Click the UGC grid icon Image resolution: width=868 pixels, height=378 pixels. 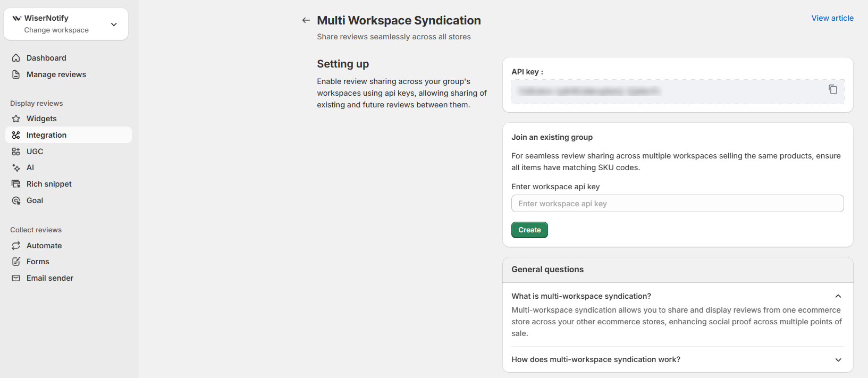point(16,152)
